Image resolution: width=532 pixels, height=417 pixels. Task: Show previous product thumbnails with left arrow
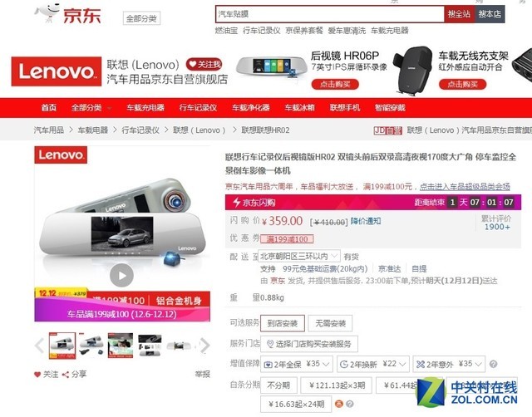pyautogui.click(x=39, y=346)
